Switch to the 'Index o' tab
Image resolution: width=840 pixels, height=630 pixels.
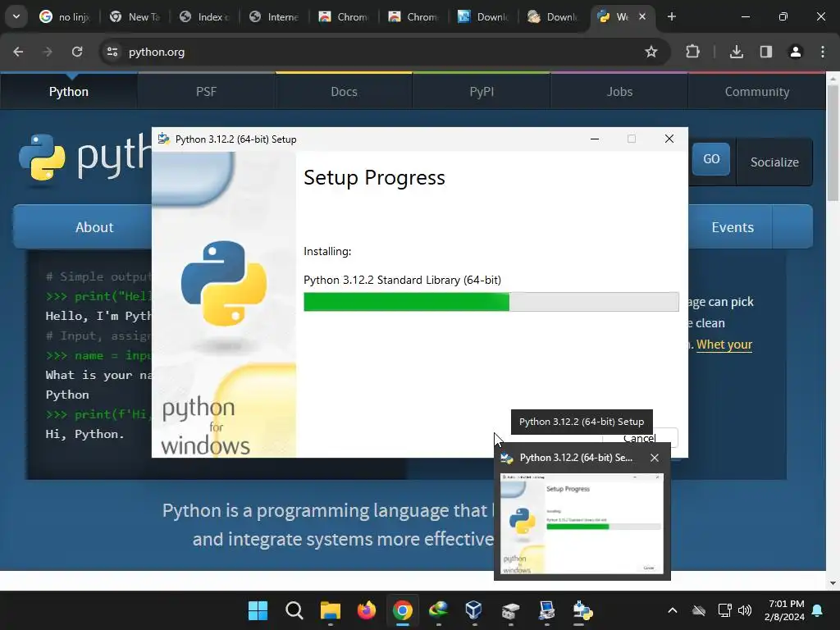204,16
